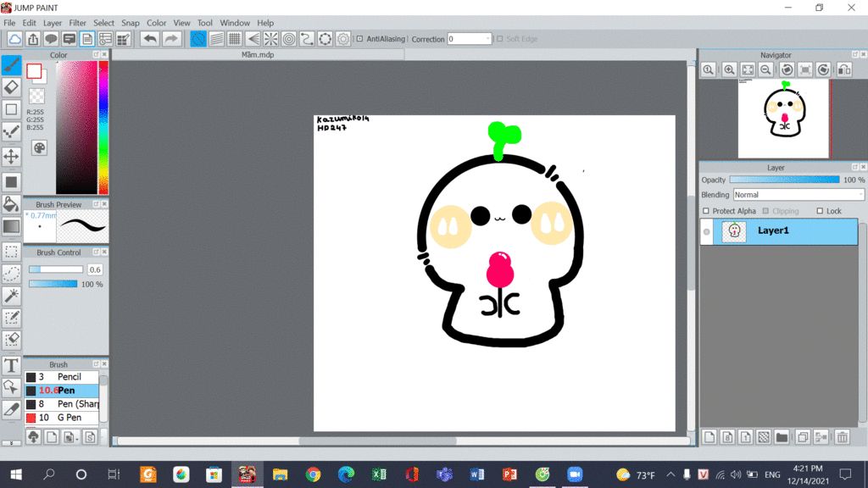Screen dimensions: 868x488
Task: Click the cloud icon in top toolbar
Action: point(15,39)
